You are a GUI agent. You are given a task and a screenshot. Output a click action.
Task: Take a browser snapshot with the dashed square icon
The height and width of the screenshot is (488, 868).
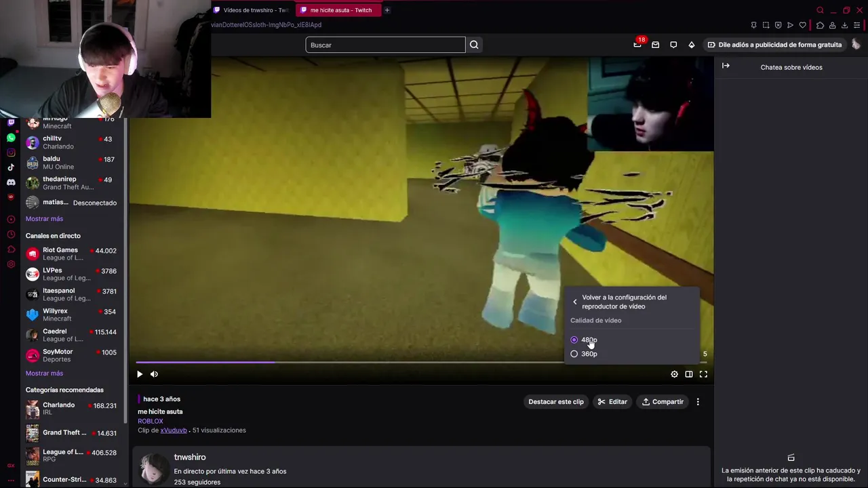(766, 25)
